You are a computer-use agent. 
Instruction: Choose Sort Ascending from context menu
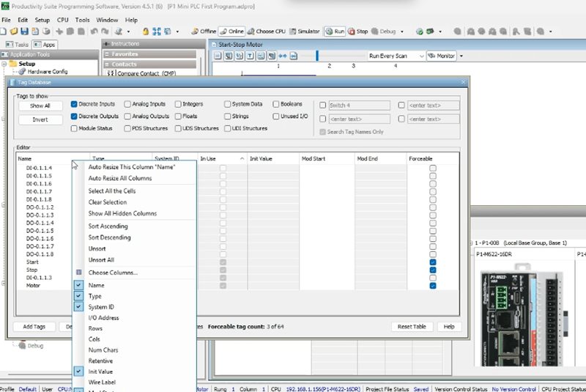108,226
